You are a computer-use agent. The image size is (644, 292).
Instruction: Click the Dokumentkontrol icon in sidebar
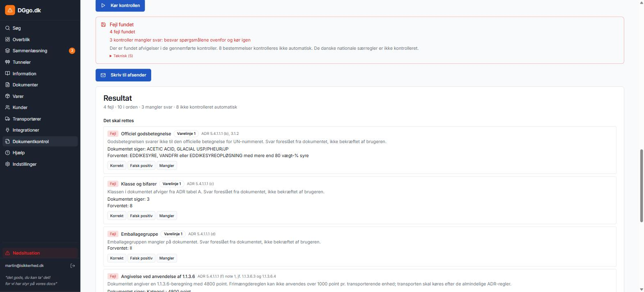[7, 141]
